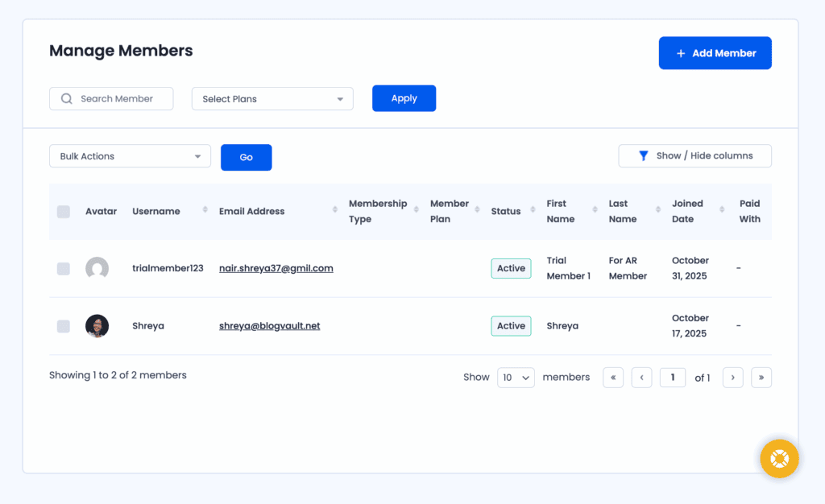Select the Shreya row checkbox
This screenshot has height=504, width=825.
(63, 326)
